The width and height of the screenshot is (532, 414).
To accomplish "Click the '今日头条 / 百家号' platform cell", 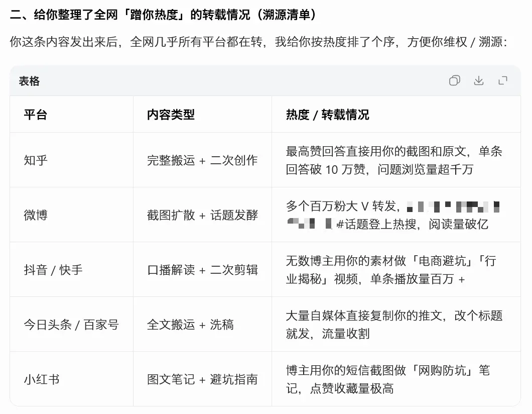I will click(71, 325).
